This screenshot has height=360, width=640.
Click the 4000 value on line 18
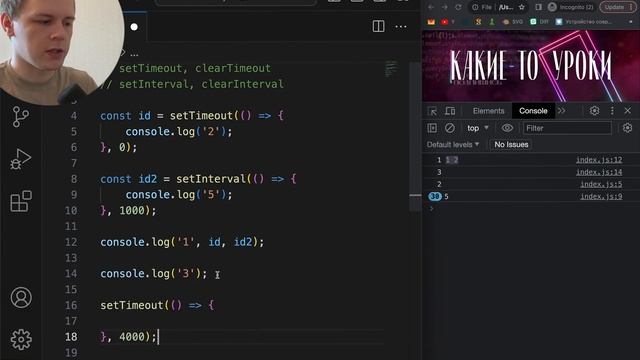click(132, 337)
